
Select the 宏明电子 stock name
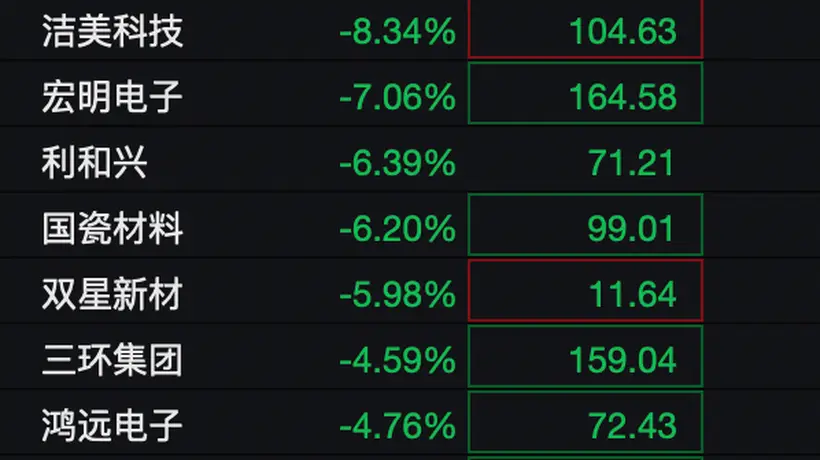112,97
